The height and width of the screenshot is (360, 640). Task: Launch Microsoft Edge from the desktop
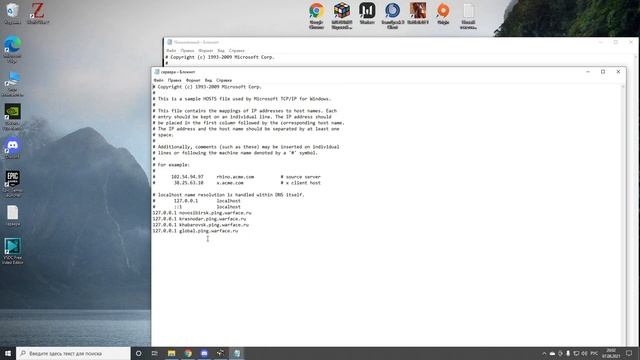click(13, 49)
